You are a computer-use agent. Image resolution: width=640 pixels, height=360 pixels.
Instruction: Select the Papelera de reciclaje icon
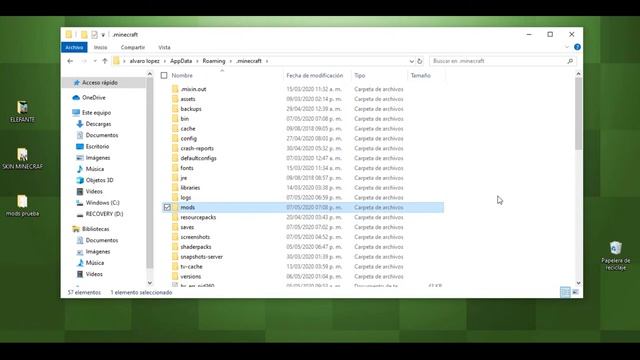[x=616, y=256]
